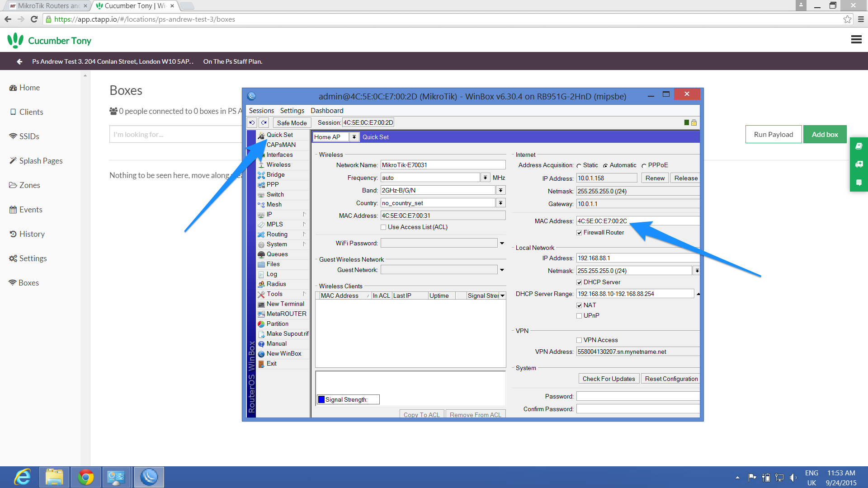Open Wireless in the WinBox sidebar

tap(278, 164)
